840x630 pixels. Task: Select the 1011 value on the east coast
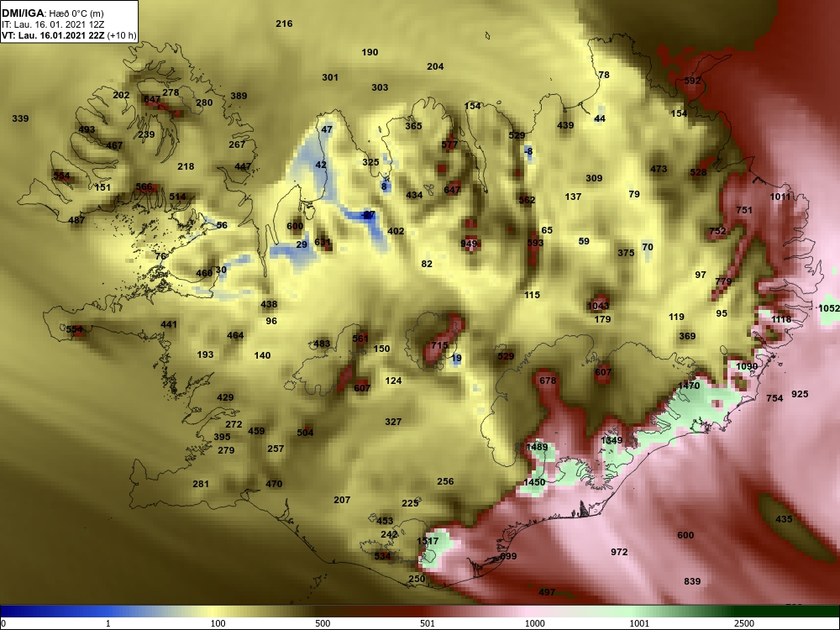[780, 197]
